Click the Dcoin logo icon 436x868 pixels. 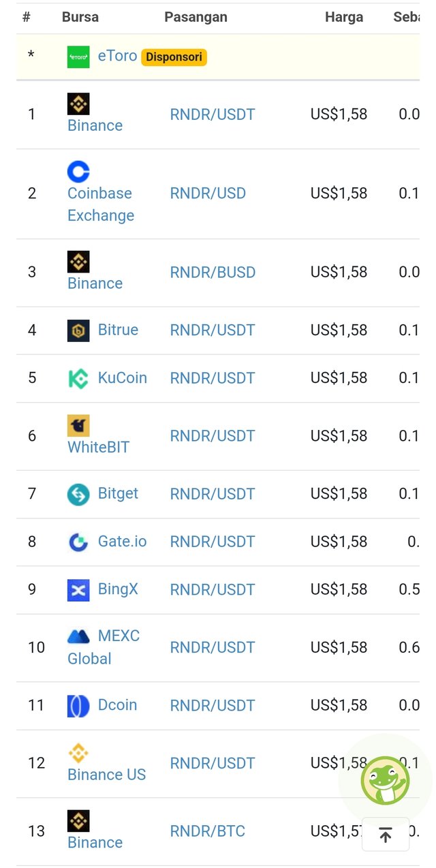[x=78, y=706]
